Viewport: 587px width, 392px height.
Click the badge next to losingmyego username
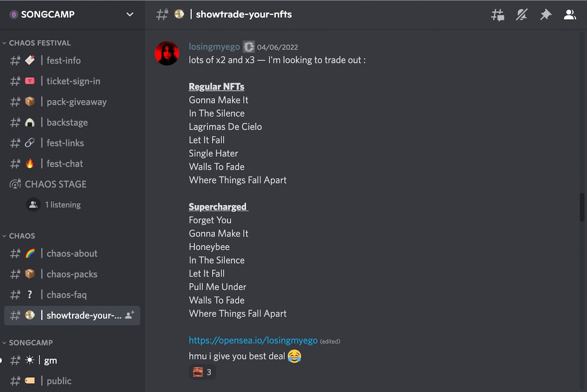pyautogui.click(x=248, y=47)
